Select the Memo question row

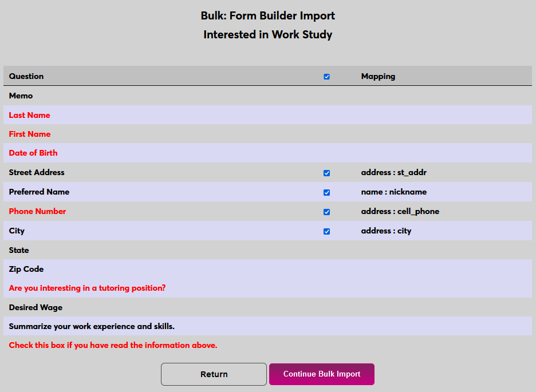(21, 96)
